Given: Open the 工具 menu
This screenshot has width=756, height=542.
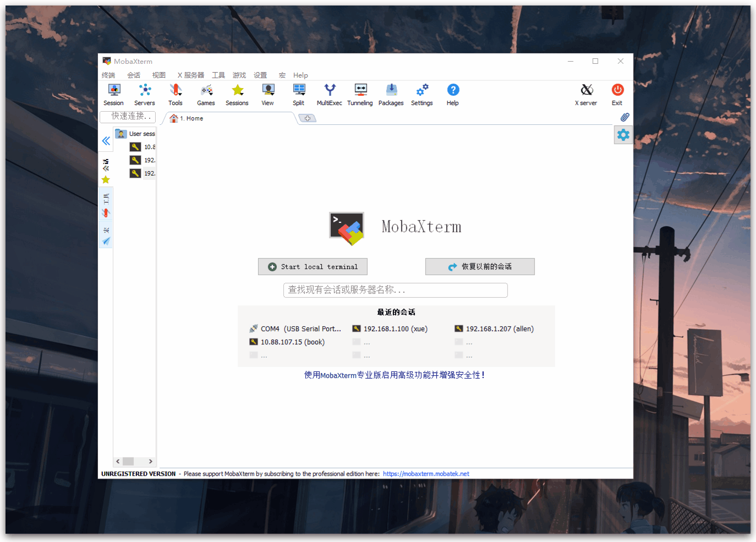Looking at the screenshot, I should pos(218,75).
